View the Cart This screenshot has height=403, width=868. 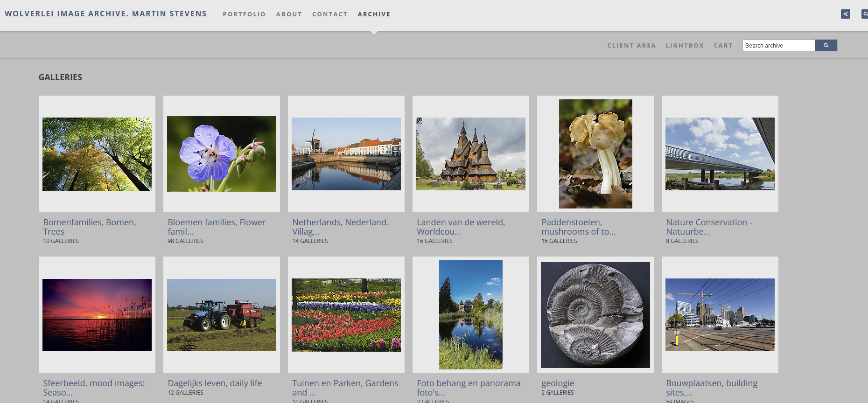tap(723, 46)
